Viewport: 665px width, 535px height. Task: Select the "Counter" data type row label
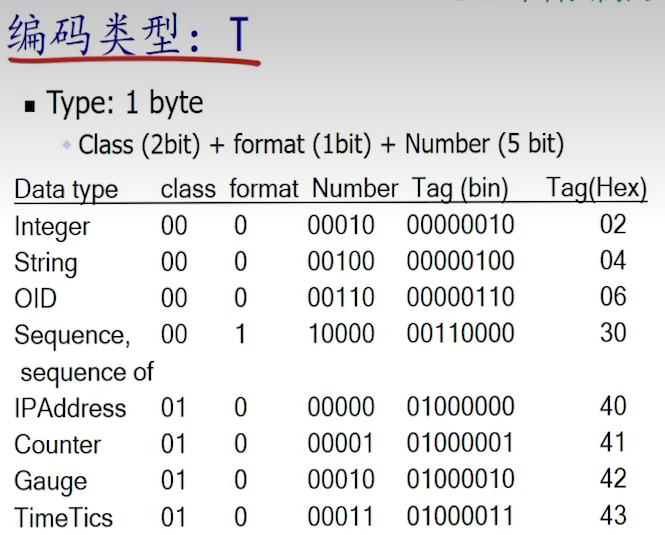point(58,445)
